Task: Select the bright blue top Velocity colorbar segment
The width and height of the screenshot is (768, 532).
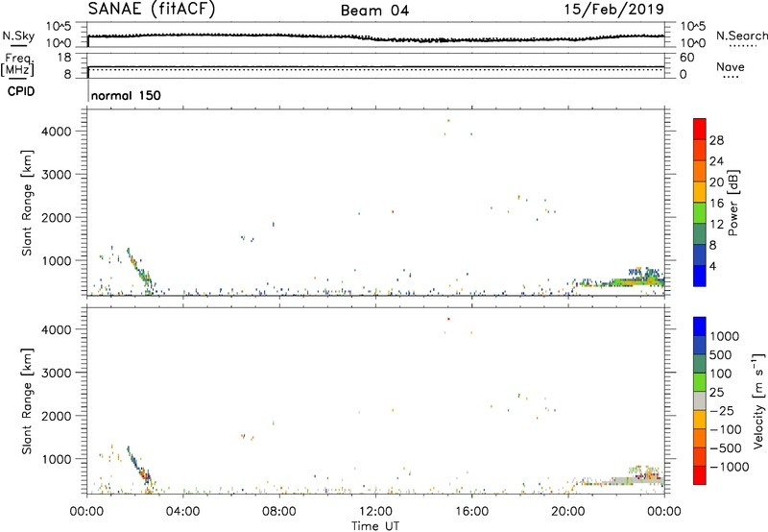Action: click(x=700, y=326)
